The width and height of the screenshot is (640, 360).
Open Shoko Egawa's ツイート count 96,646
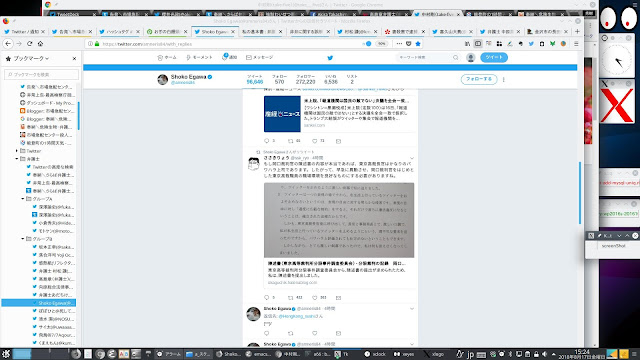(x=255, y=79)
